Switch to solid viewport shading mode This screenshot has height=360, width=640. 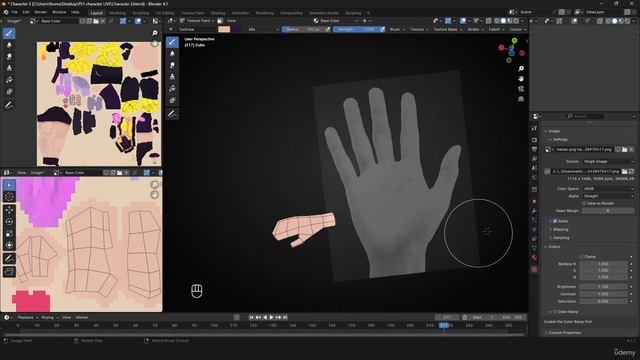point(503,20)
